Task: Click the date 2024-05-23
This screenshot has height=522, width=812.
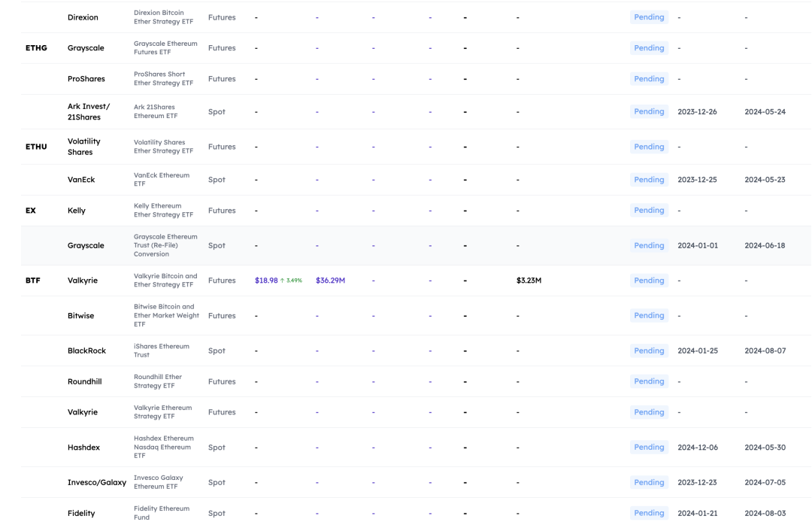Action: pos(765,180)
